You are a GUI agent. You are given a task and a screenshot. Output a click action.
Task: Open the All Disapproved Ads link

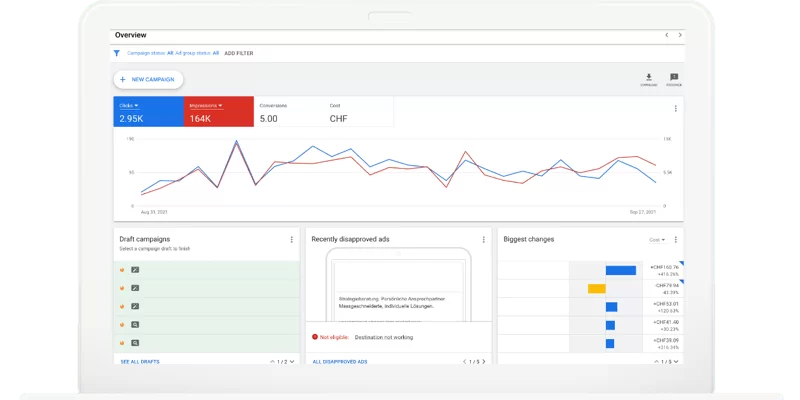(340, 361)
